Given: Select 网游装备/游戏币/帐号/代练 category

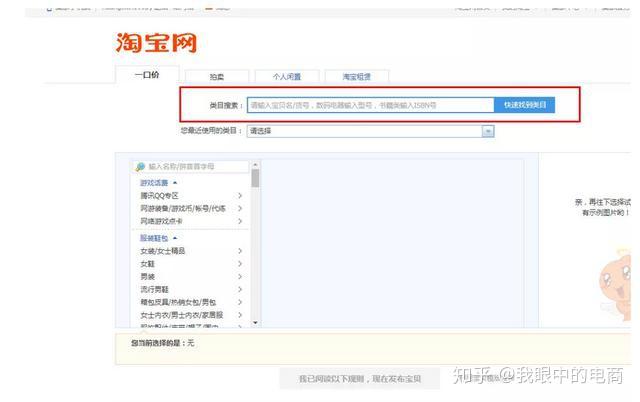Looking at the screenshot, I should 183,209.
